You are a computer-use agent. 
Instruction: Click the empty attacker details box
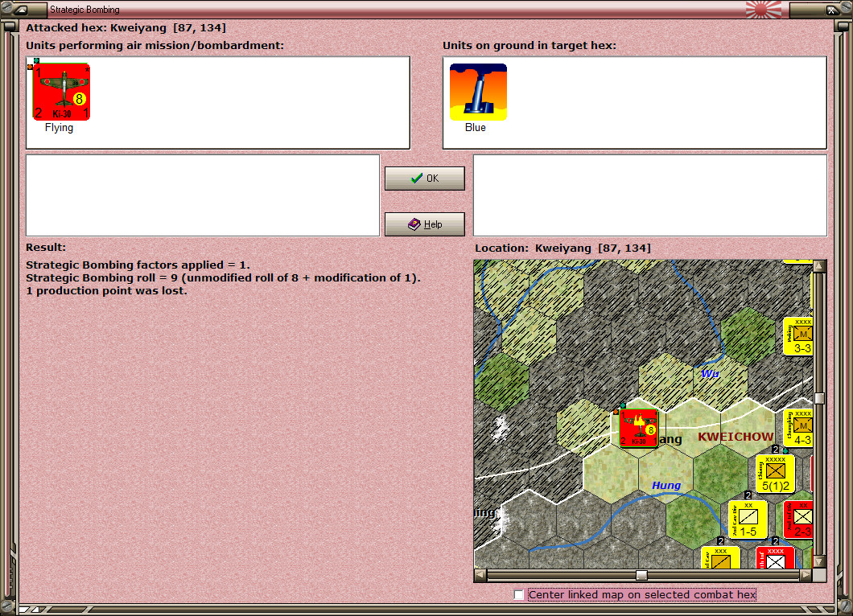click(203, 195)
